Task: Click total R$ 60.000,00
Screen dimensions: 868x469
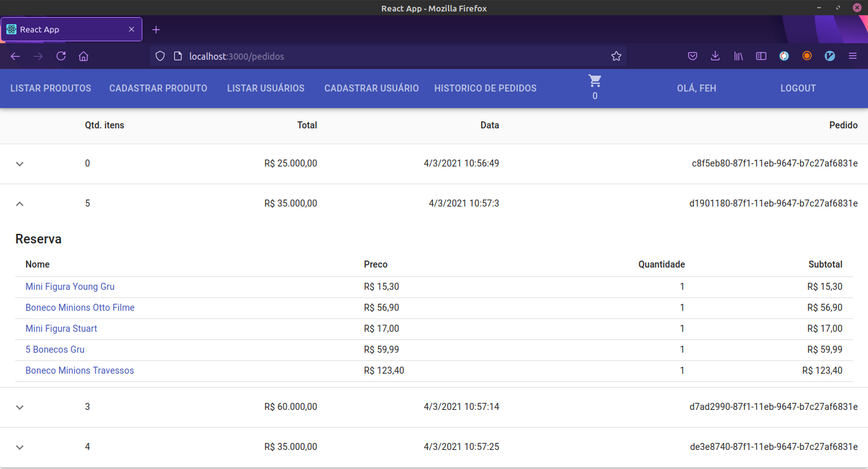Action: pyautogui.click(x=290, y=407)
